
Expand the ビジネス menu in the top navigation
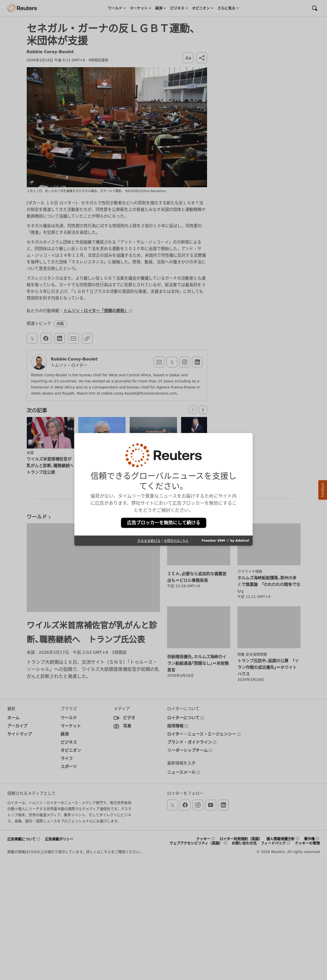(179, 8)
